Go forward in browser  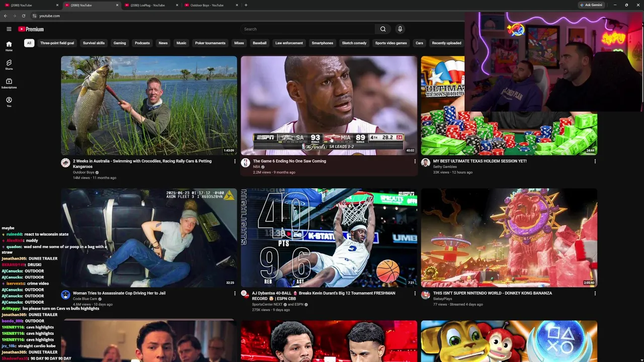14,16
